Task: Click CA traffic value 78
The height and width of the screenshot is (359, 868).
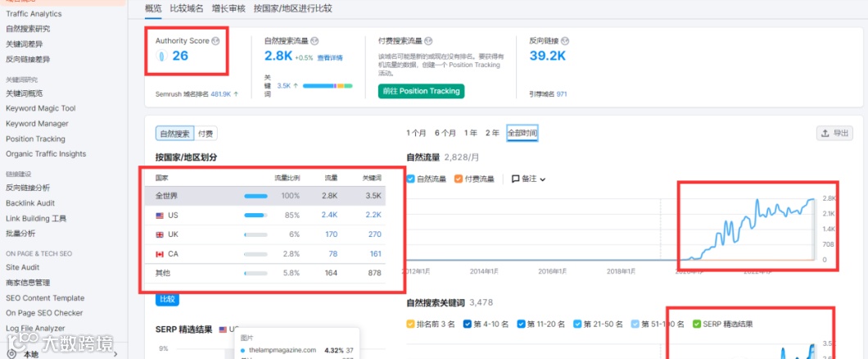Action: click(x=332, y=254)
